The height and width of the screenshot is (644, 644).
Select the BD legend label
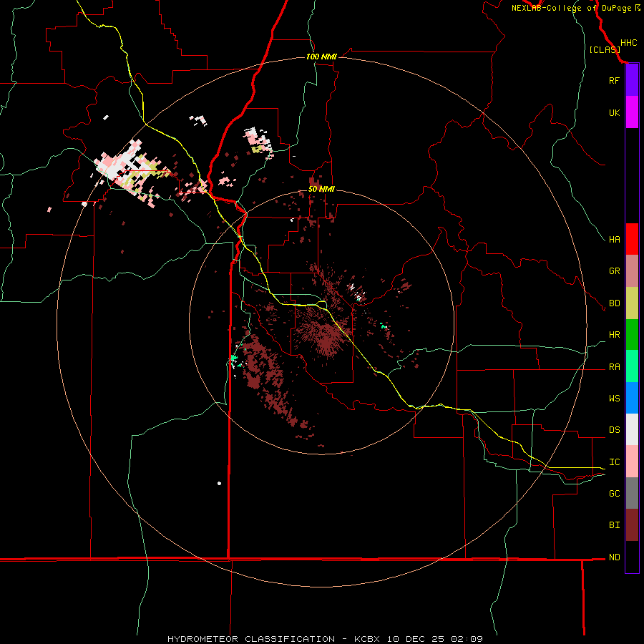point(614,303)
